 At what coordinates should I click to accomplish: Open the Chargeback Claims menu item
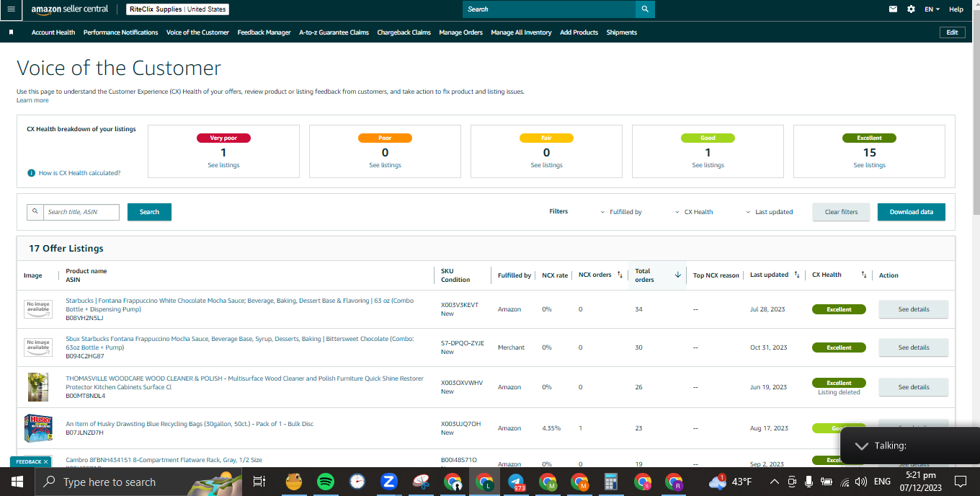click(404, 32)
